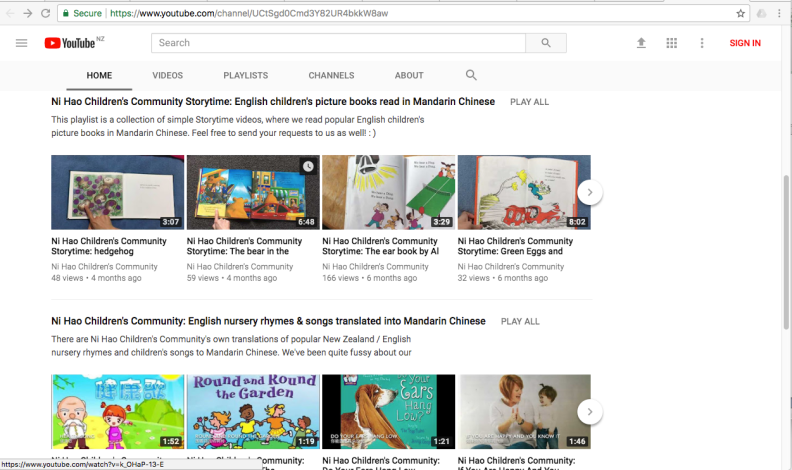This screenshot has width=792, height=470.
Task: Open Storytime: hedgehog video title
Action: pos(109,246)
